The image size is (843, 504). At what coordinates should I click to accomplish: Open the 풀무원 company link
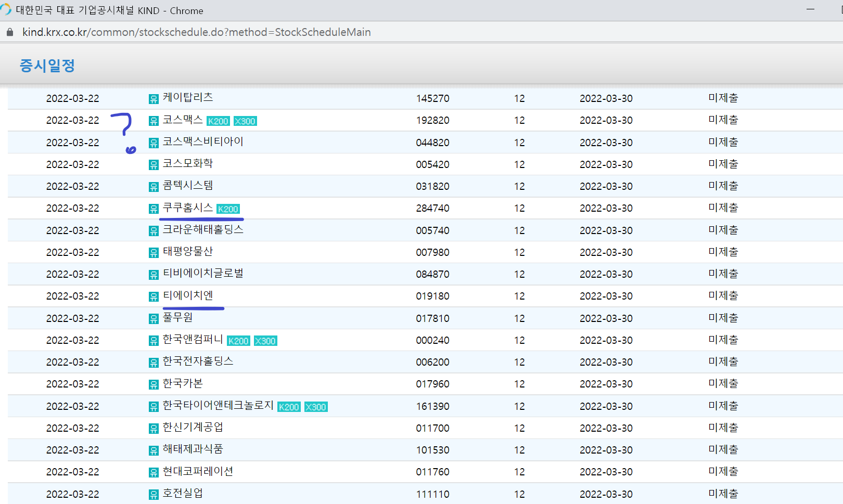[177, 317]
